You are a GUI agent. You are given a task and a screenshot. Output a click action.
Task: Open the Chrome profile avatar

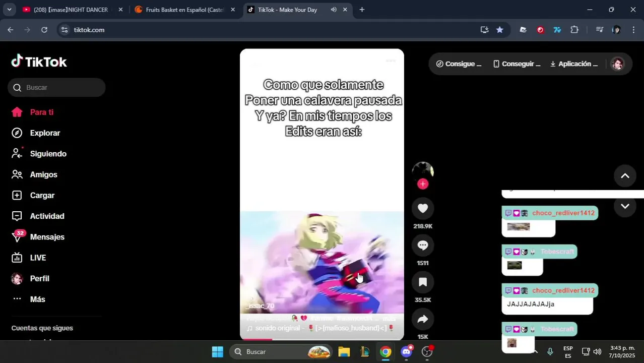pos(616,30)
